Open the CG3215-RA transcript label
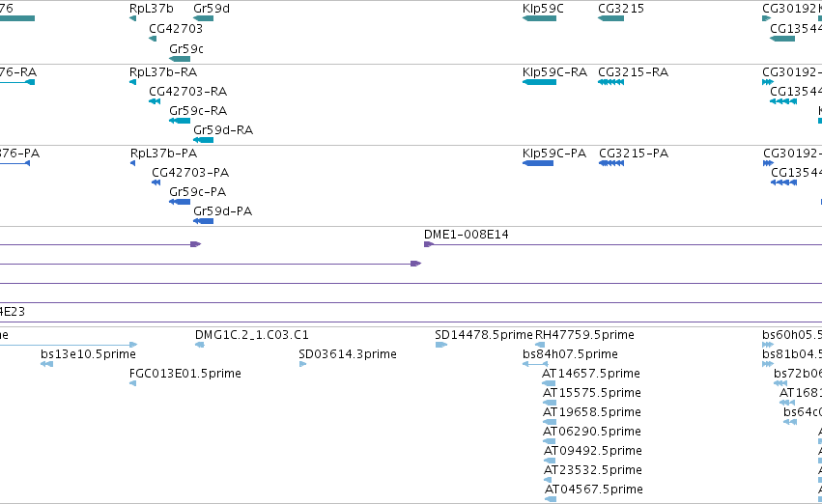The height and width of the screenshot is (504, 822). [634, 72]
